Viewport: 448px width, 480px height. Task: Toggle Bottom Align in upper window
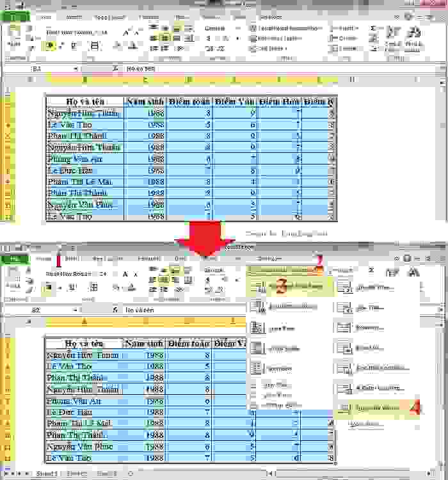[177, 28]
